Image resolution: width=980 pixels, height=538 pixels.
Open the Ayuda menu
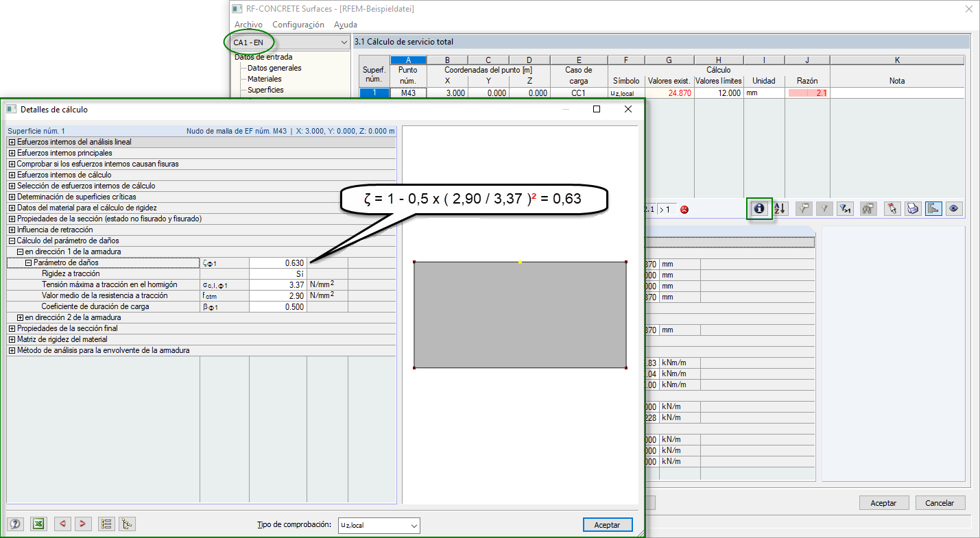[x=346, y=25]
